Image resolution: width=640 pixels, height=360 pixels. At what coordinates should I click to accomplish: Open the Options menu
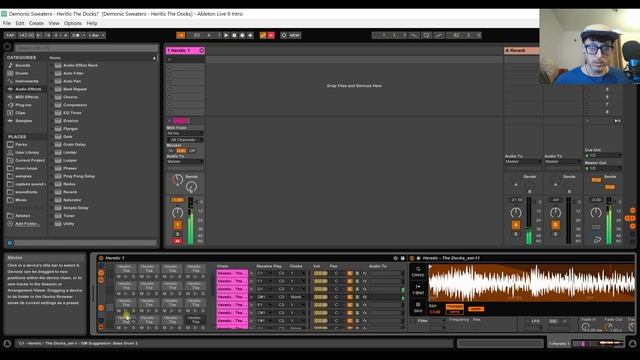click(x=73, y=23)
